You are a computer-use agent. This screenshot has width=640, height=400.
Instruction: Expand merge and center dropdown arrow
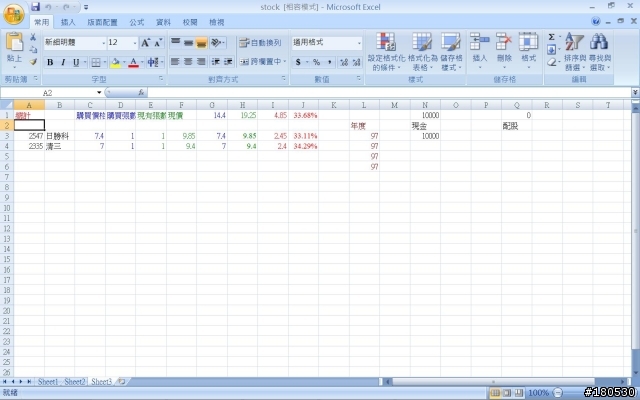tap(284, 62)
